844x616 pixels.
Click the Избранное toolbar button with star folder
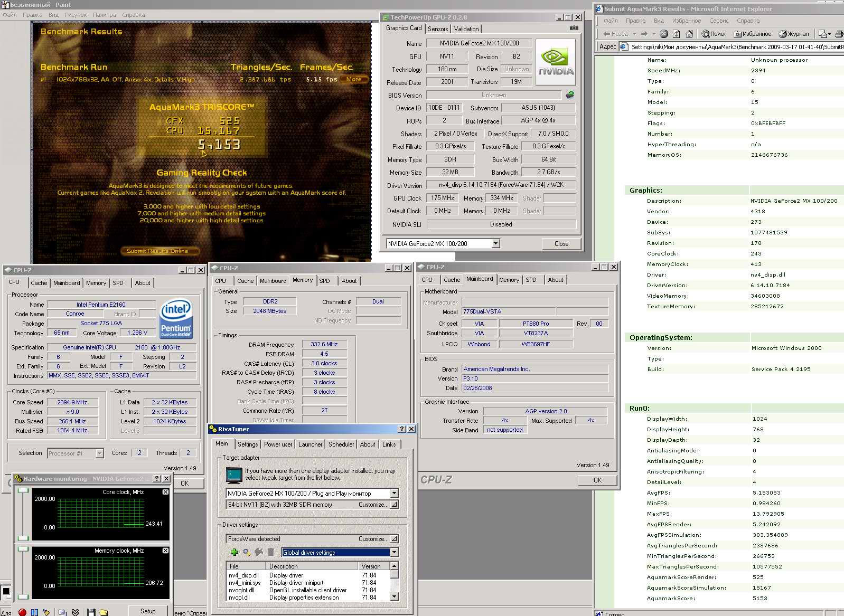point(753,34)
